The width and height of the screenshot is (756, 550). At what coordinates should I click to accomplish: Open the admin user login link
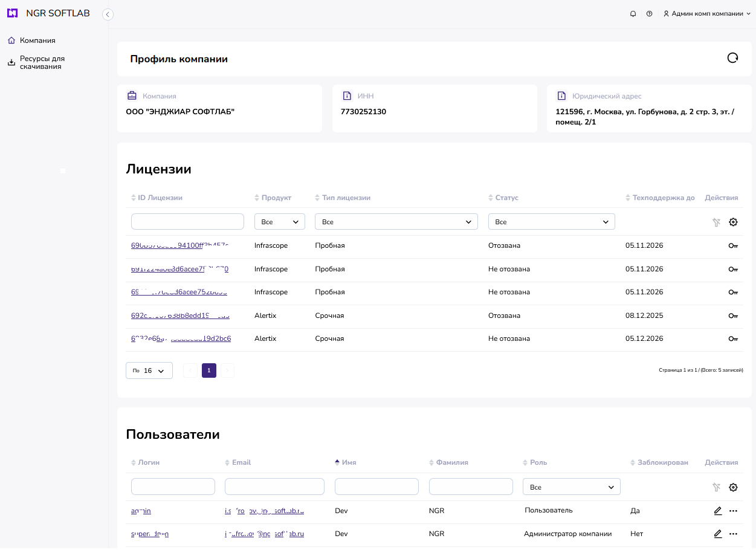click(x=141, y=511)
